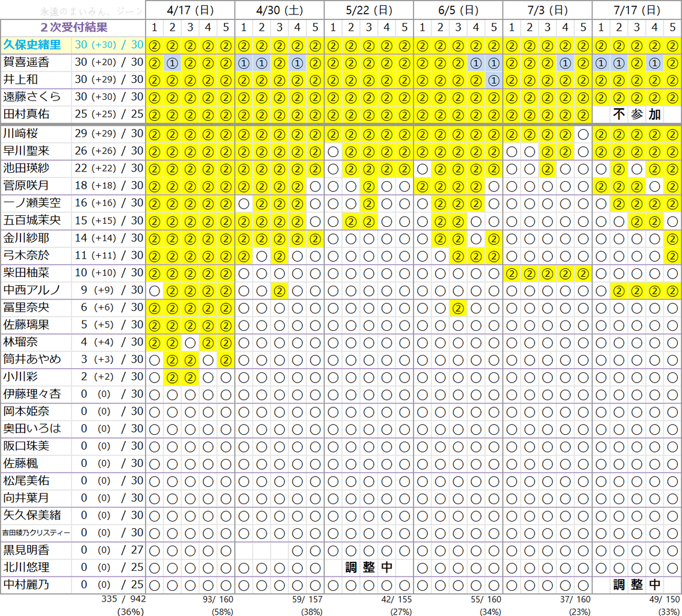The height and width of the screenshot is (616, 682).
Task: Click the 金川紗耶 row name
Action: 26,238
